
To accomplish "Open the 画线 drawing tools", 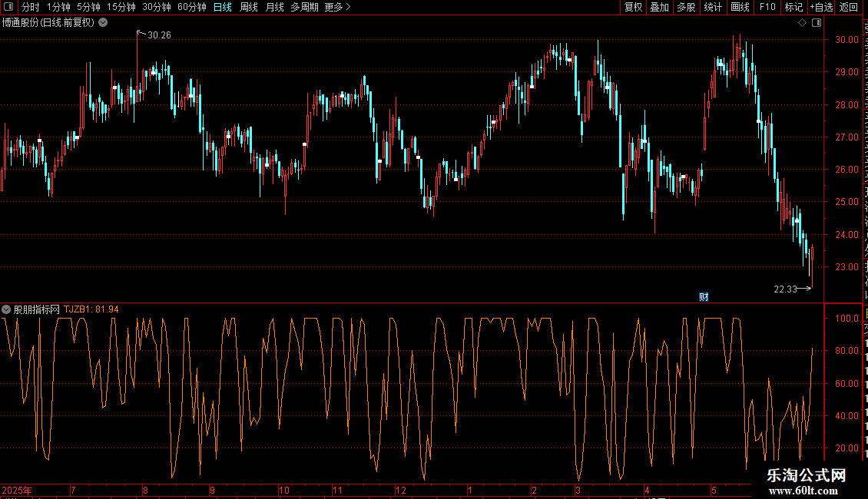I will 740,7.
